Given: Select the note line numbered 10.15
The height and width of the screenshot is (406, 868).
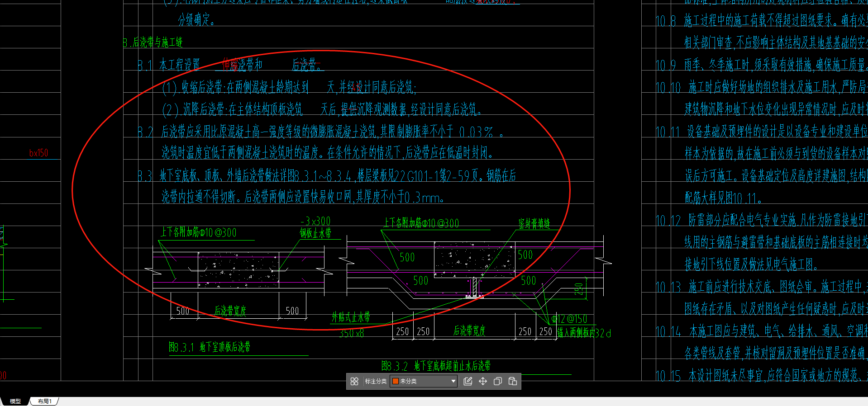Looking at the screenshot, I should pos(762,375).
